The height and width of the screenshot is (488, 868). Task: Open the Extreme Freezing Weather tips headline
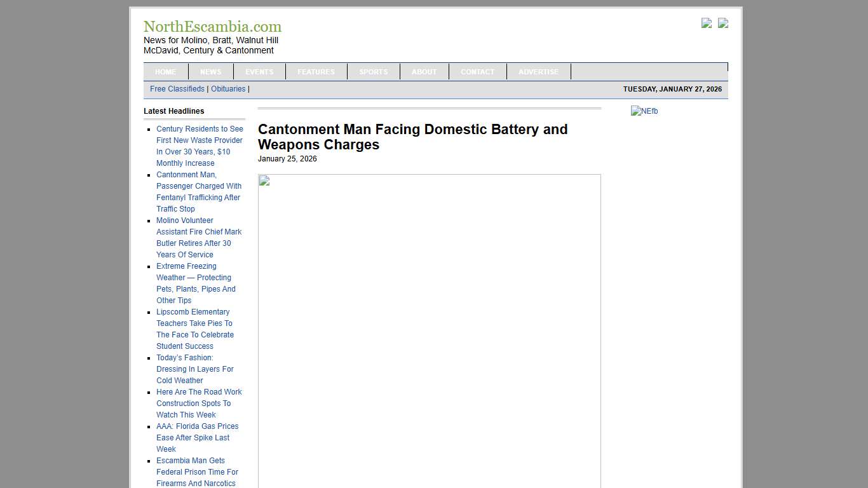(196, 283)
